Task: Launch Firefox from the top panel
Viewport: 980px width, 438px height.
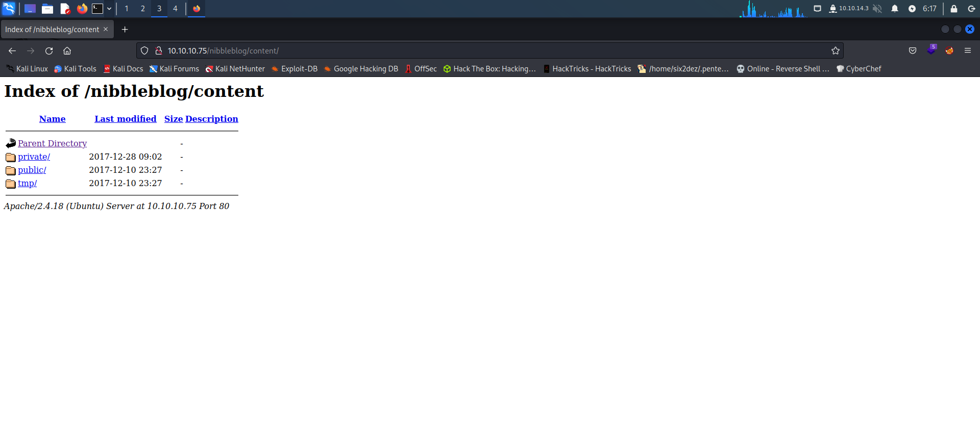Action: tap(82, 8)
